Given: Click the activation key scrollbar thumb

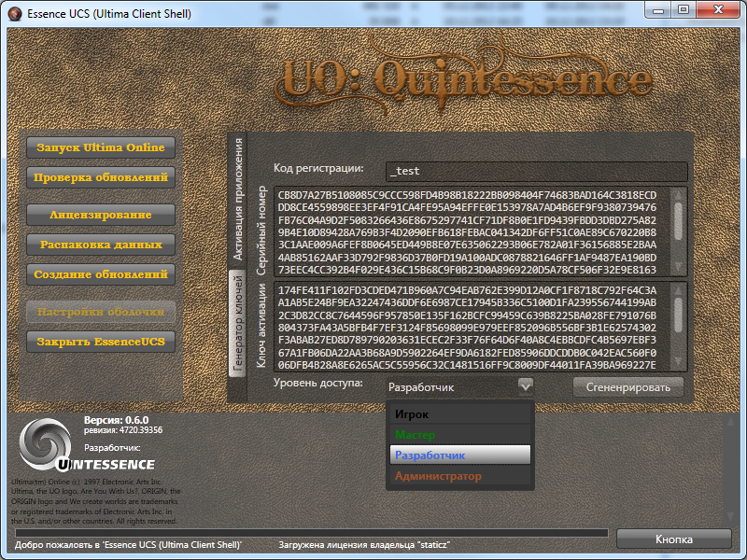Looking at the screenshot, I should tap(679, 315).
